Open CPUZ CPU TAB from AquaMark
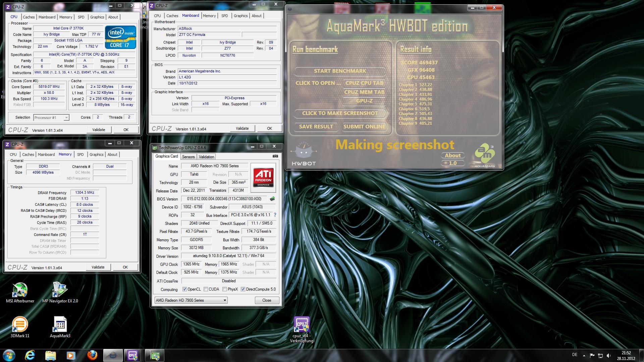Image resolution: width=644 pixels, height=362 pixels. pos(364,83)
